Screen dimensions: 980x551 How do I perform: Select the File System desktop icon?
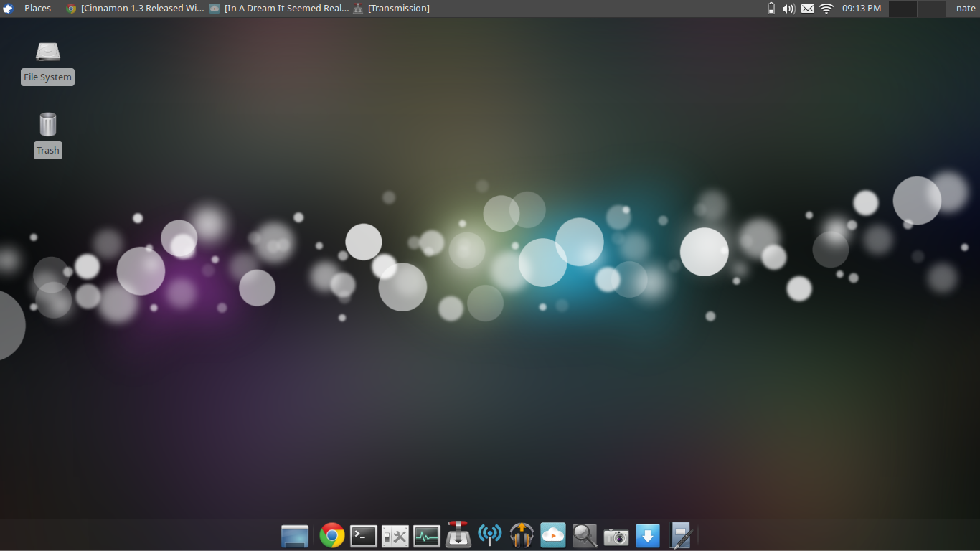(48, 63)
